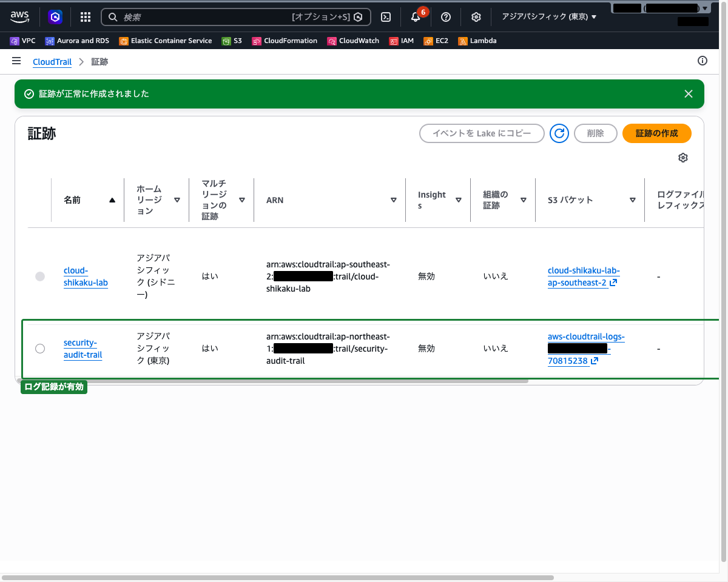Click the 証跡の作成 button
This screenshot has height=582, width=728.
[x=656, y=133]
